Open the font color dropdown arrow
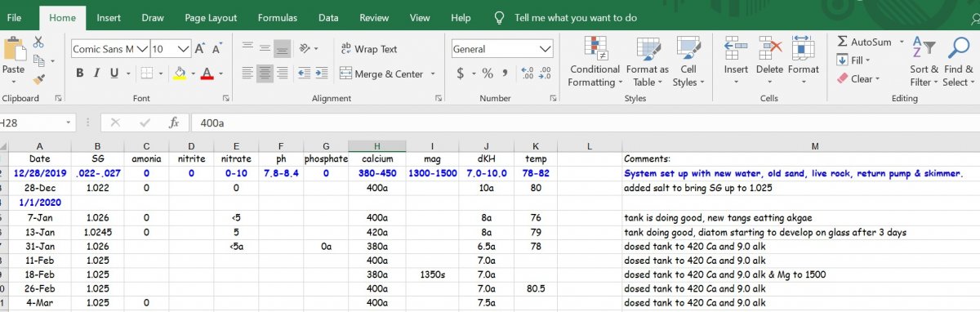The height and width of the screenshot is (312, 980). (220, 74)
